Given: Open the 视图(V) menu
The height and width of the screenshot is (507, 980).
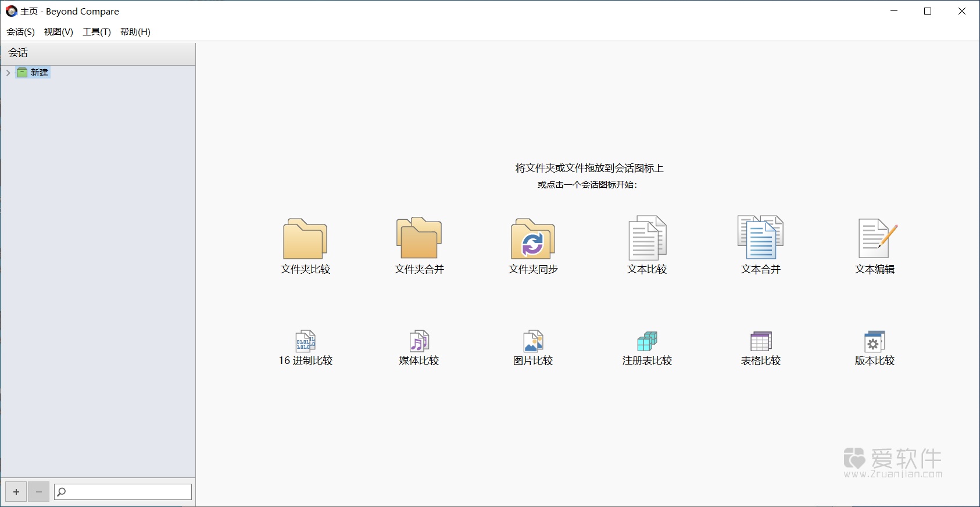Looking at the screenshot, I should (x=59, y=31).
